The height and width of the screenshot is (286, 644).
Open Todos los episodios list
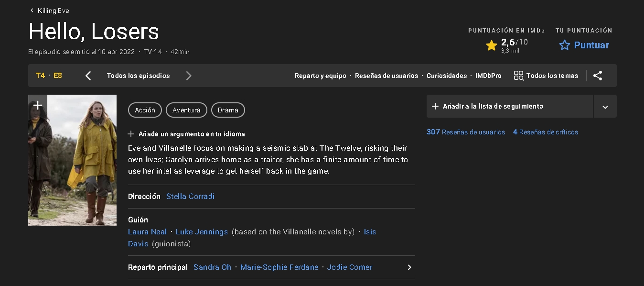tap(138, 76)
